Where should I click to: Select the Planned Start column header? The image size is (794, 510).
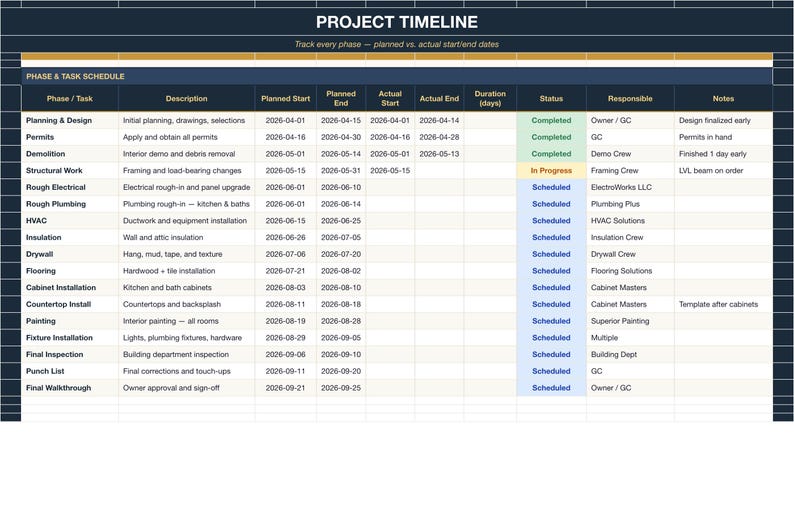click(x=286, y=98)
